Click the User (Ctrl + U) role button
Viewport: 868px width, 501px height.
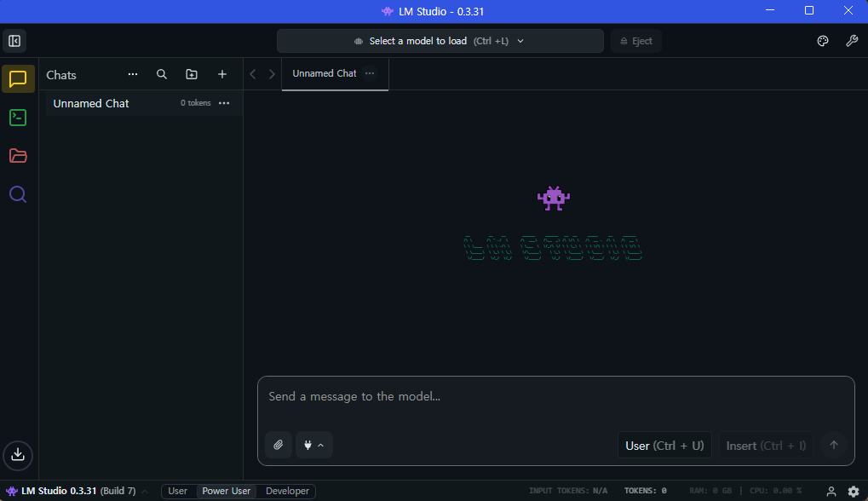[664, 446]
